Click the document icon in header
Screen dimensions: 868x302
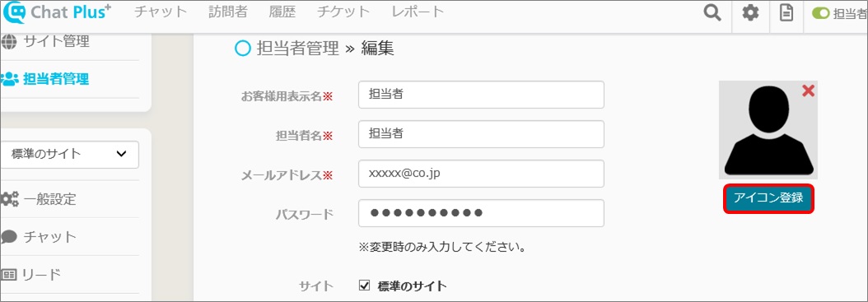point(786,12)
